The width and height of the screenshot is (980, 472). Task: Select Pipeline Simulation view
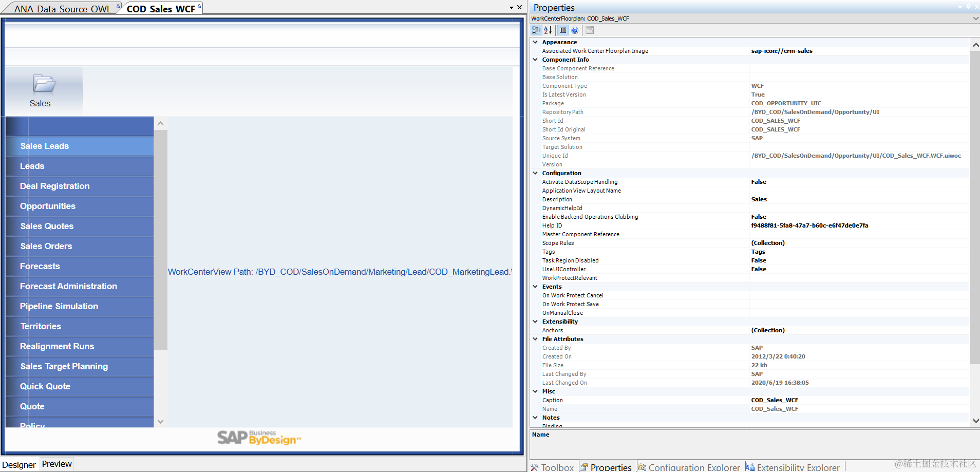point(80,307)
